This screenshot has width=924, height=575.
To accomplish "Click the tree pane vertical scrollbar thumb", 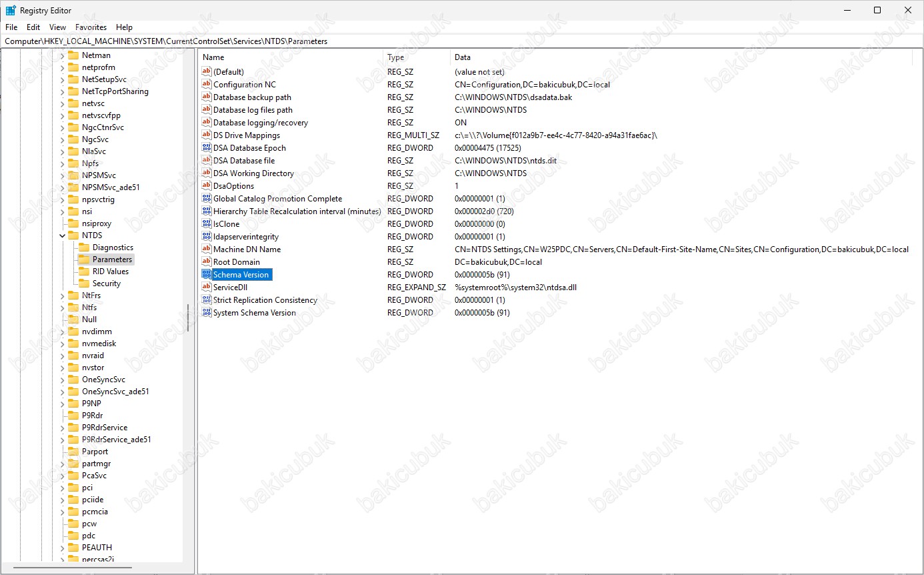I will click(x=187, y=320).
